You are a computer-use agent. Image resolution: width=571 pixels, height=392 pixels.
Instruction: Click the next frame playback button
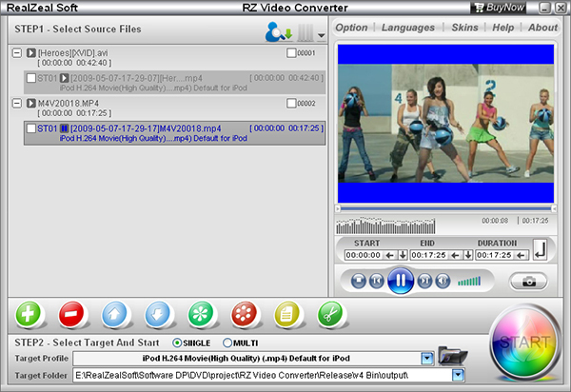point(424,281)
